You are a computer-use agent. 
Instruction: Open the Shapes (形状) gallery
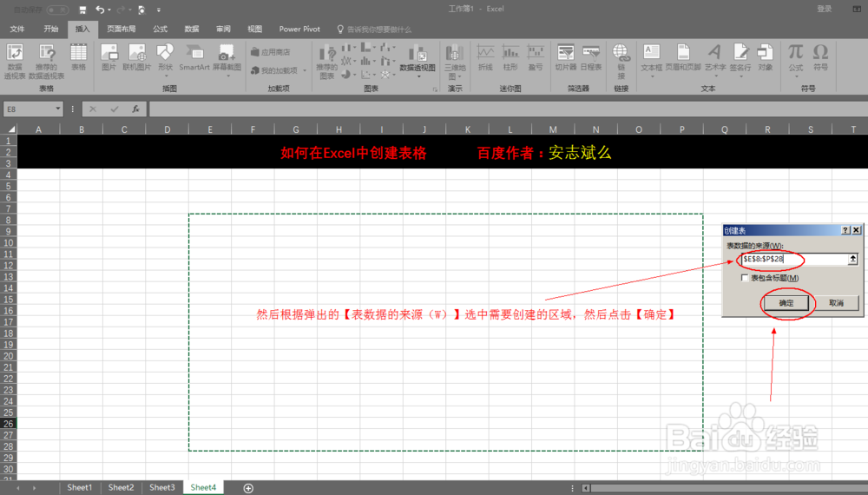[165, 59]
